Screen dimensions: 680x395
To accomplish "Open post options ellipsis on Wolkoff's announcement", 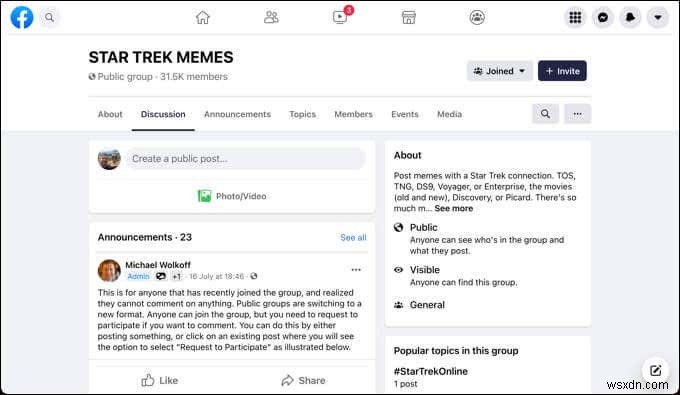I will pyautogui.click(x=356, y=270).
